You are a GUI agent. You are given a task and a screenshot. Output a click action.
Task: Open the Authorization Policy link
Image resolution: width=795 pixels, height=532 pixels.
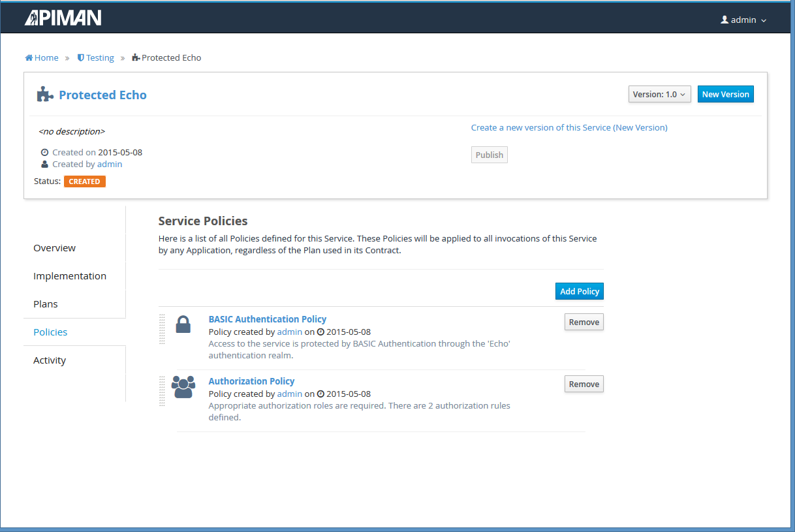tap(251, 381)
